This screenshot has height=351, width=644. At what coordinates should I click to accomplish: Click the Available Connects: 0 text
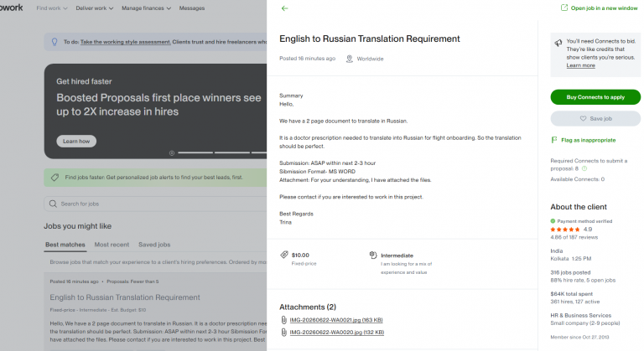[x=578, y=179]
